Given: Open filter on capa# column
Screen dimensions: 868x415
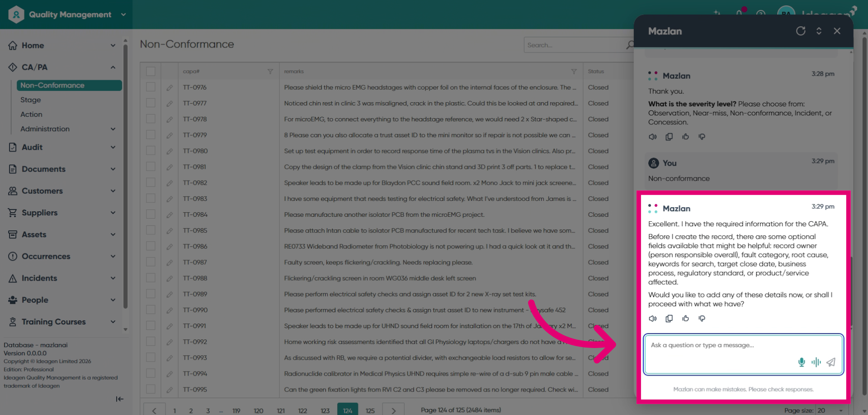Looking at the screenshot, I should coord(270,72).
